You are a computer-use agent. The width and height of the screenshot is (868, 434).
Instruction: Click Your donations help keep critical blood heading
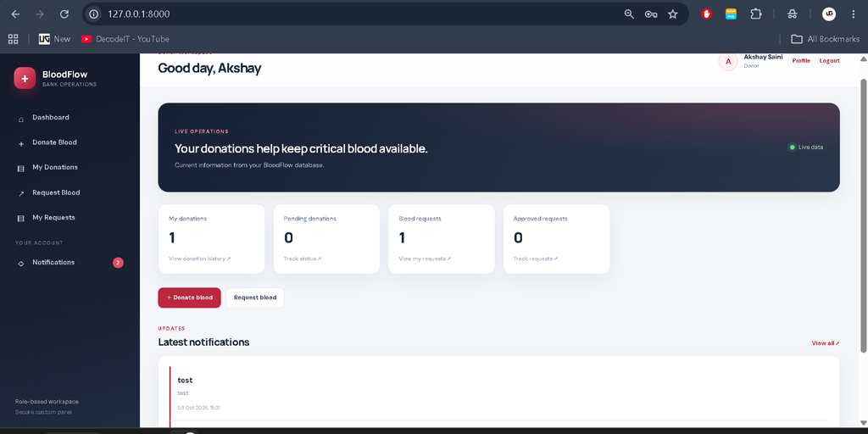(x=301, y=149)
